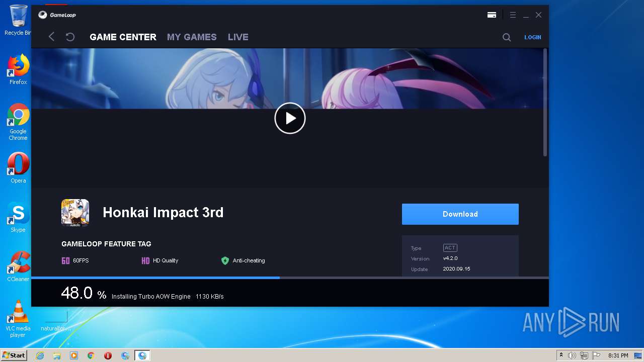Open the LIVE tab
This screenshot has width=644, height=362.
[238, 37]
